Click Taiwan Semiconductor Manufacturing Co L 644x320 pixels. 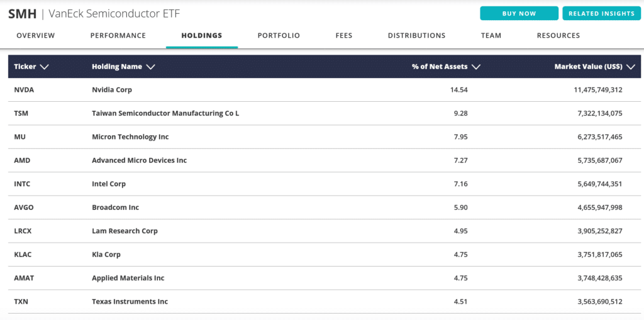(x=165, y=113)
